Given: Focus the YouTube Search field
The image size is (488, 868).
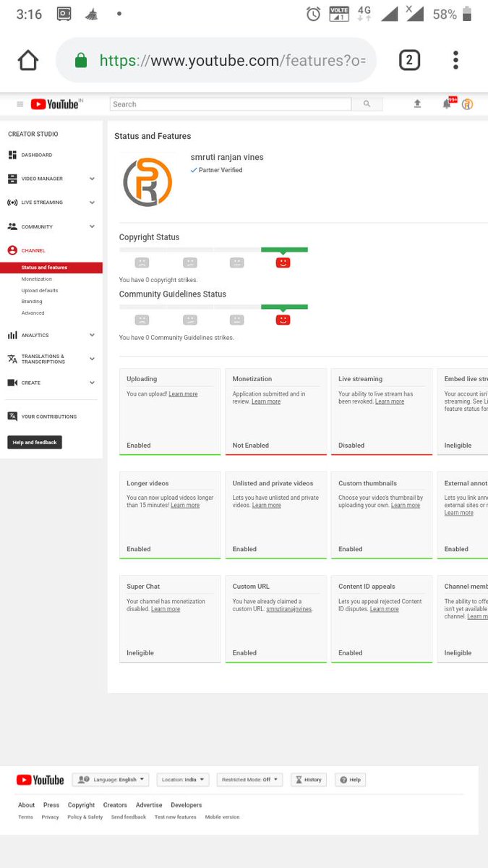Looking at the screenshot, I should click(x=231, y=104).
